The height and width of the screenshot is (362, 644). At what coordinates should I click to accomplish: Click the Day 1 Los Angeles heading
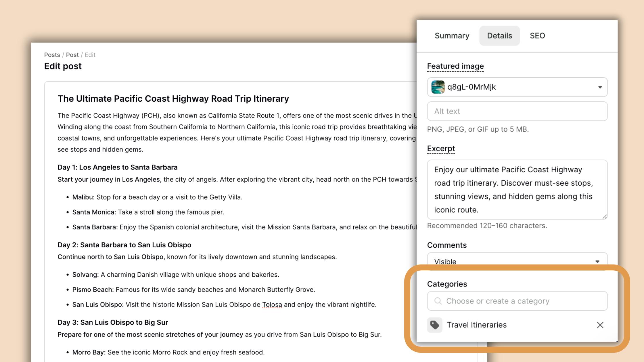(x=117, y=167)
